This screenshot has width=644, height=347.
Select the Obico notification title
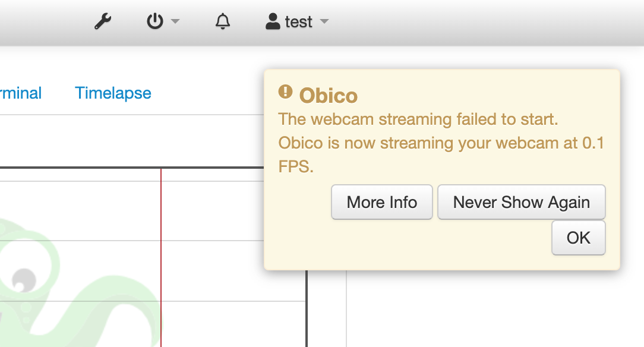coord(328,96)
